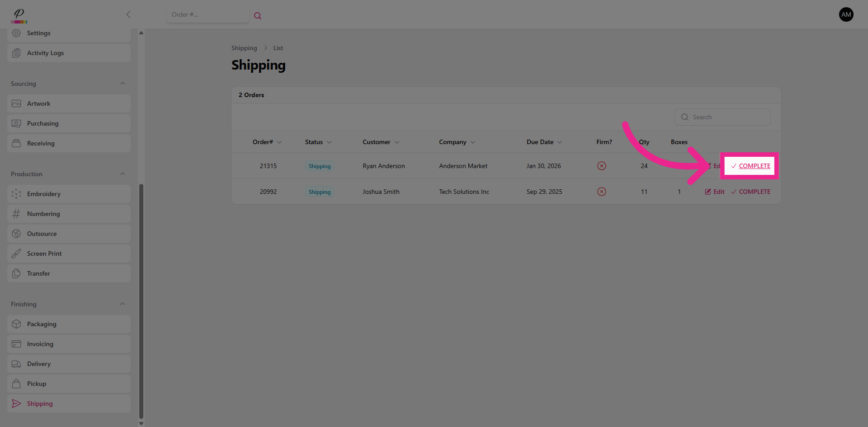Open the Delivery truck icon
The width and height of the screenshot is (868, 427).
[x=16, y=364]
